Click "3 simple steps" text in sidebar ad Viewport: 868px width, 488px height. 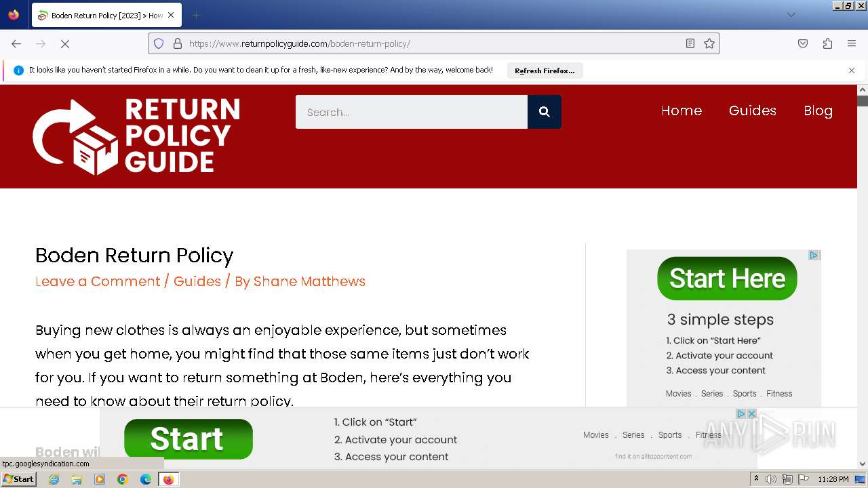coord(720,319)
